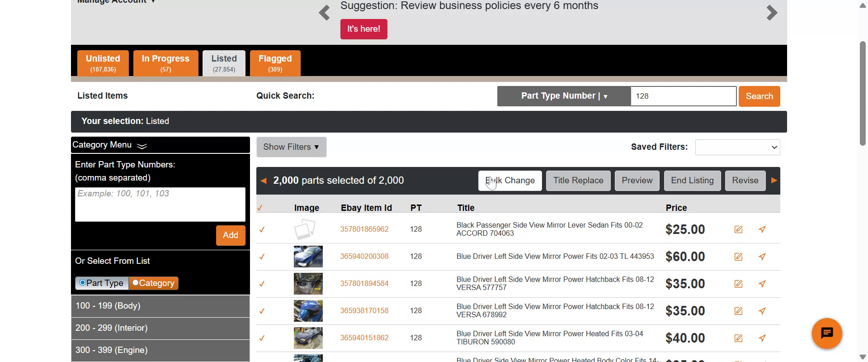Open the Saved Filters combo box
The image size is (868, 362).
click(737, 147)
